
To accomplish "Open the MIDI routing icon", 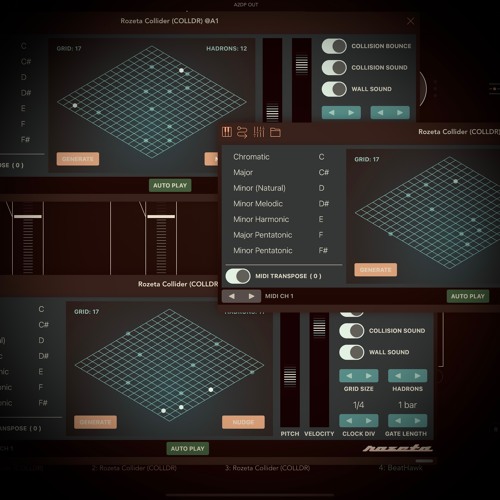I will point(242,132).
